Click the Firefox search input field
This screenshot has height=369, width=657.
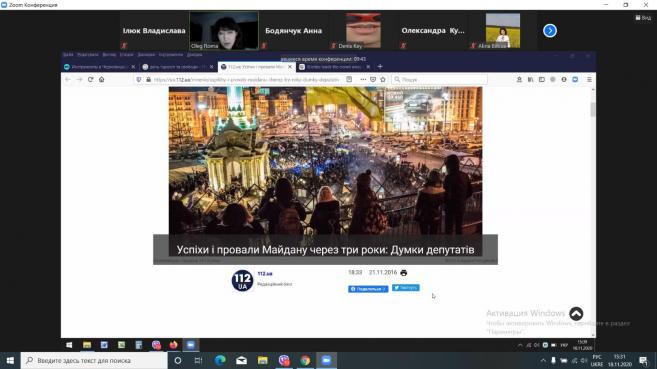(x=440, y=79)
